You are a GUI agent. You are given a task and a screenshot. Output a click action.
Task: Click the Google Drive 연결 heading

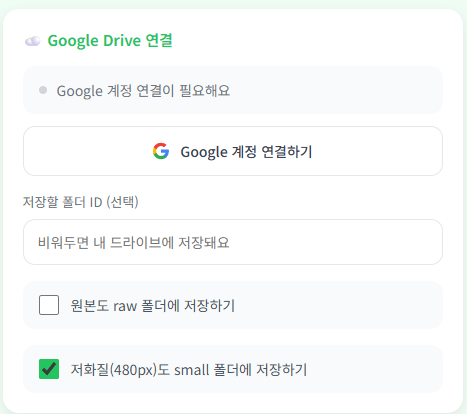point(110,41)
